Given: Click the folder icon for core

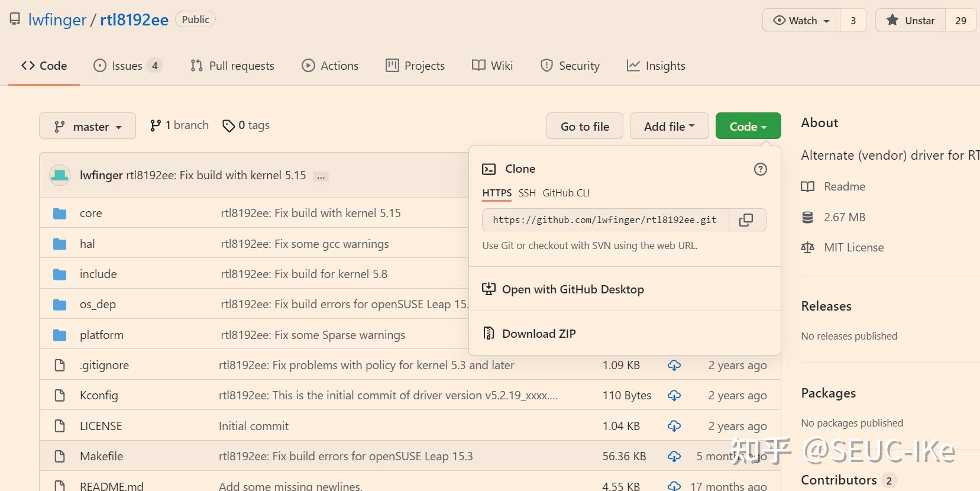Looking at the screenshot, I should (x=60, y=214).
